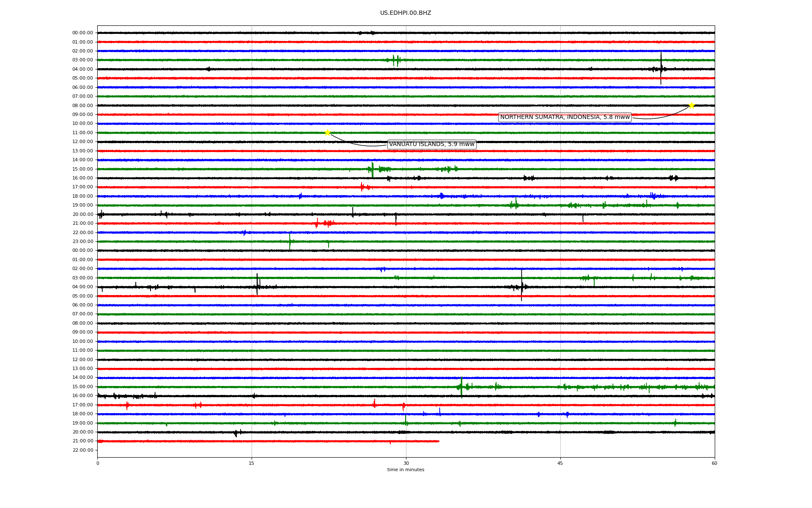The width and height of the screenshot is (812, 508).
Task: Click the 08:00:00 label of the Sumatra star trace
Action: (82, 105)
